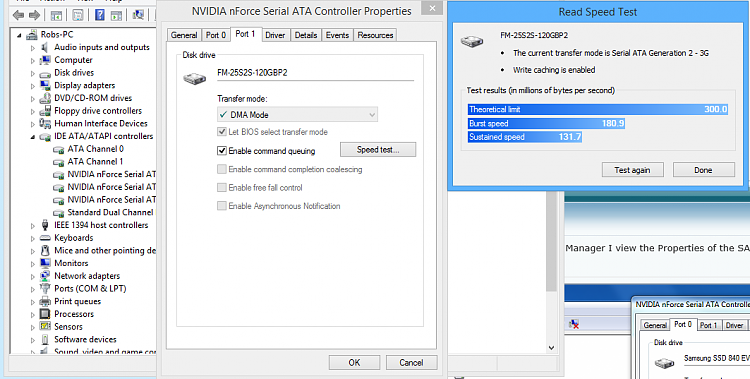This screenshot has height=379, width=750.
Task: Click the Back arrow in Device Manager toolbar
Action: pos(19,15)
